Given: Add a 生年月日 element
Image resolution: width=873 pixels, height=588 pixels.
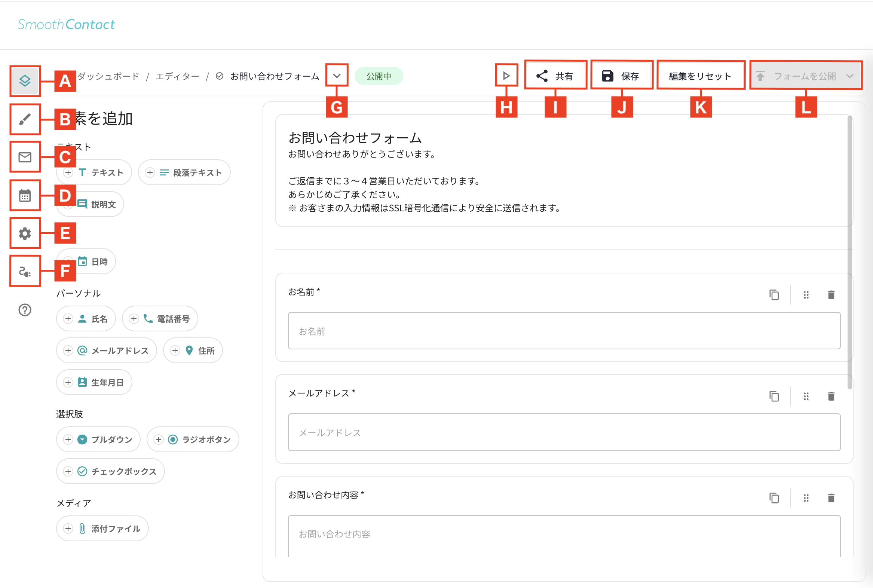Looking at the screenshot, I should pos(94,383).
